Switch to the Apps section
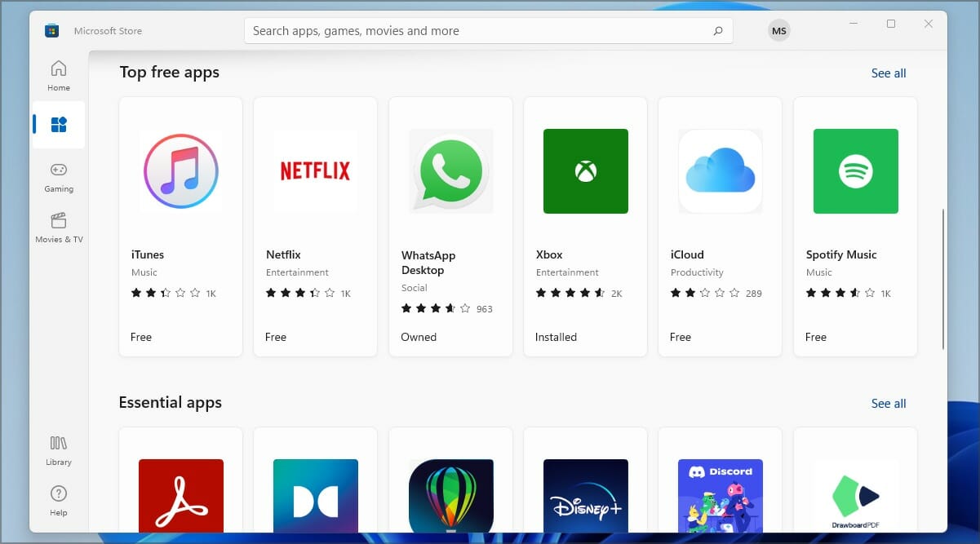 pos(59,125)
